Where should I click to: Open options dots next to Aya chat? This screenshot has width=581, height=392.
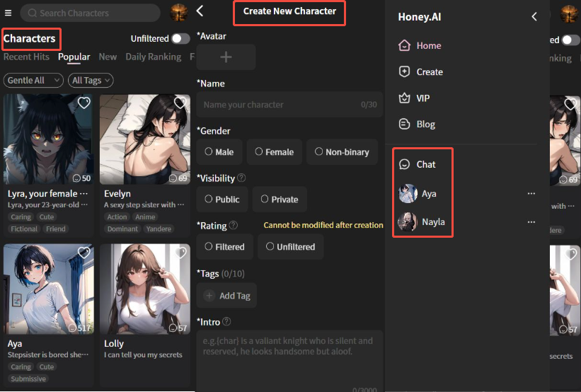pyautogui.click(x=531, y=193)
